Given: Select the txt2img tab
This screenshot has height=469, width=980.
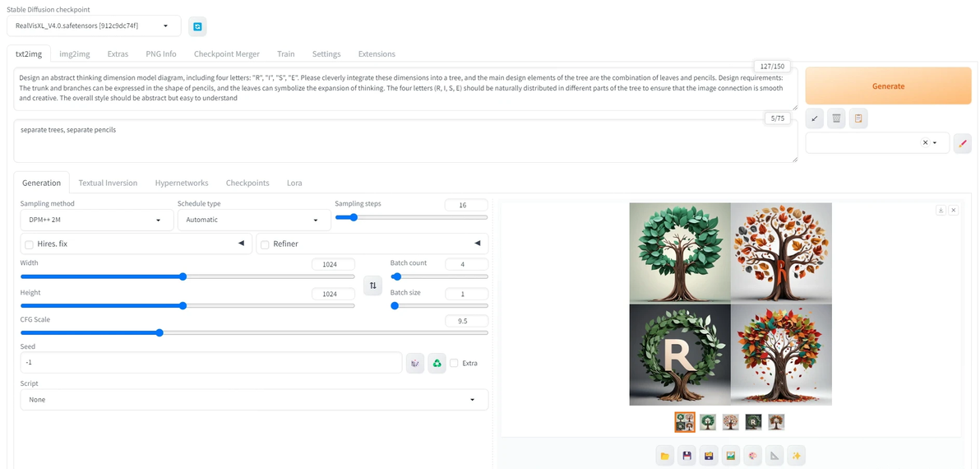Looking at the screenshot, I should pyautogui.click(x=29, y=53).
